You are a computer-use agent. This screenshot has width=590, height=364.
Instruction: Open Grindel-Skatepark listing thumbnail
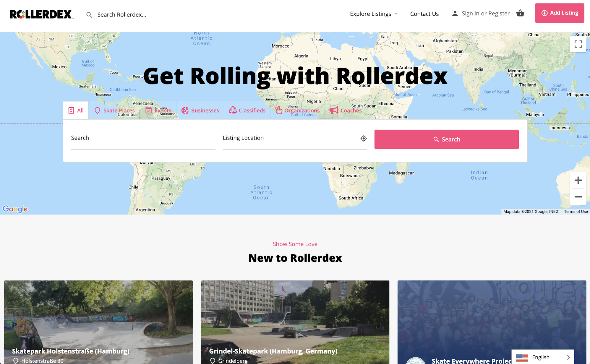click(295, 322)
